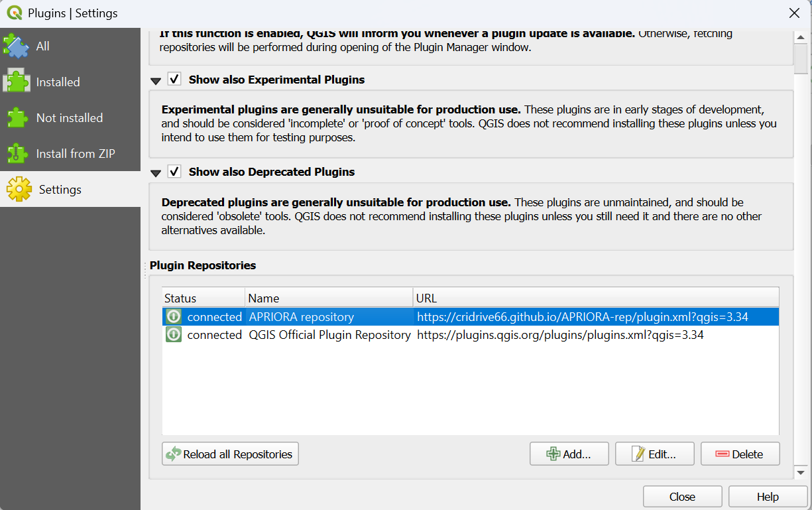Sort repositories by Status column header
Image resolution: width=812 pixels, height=510 pixels.
tap(203, 298)
